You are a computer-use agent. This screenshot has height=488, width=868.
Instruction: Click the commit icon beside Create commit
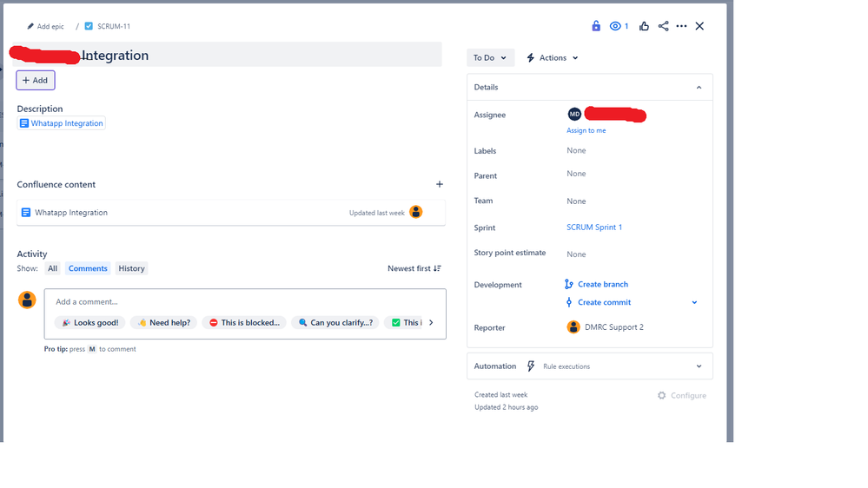click(568, 302)
